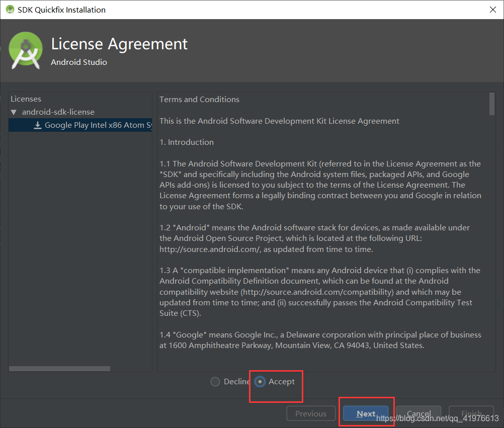Click the 1. Introduction section heading
504x428 pixels.
click(x=187, y=142)
